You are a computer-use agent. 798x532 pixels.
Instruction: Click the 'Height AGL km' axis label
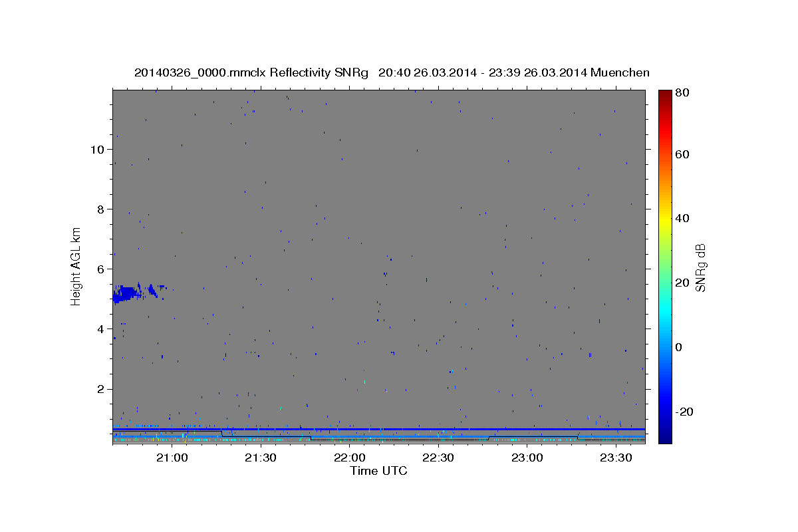point(76,266)
